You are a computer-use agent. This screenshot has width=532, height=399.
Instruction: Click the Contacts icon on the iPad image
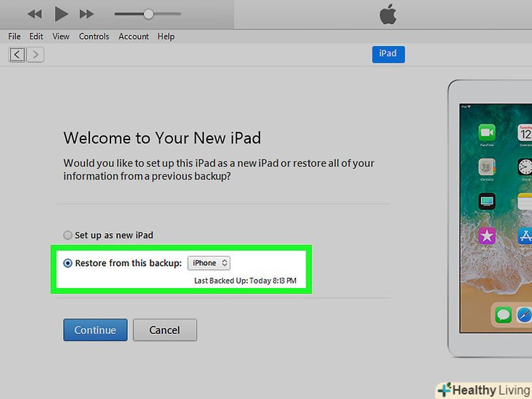click(487, 167)
